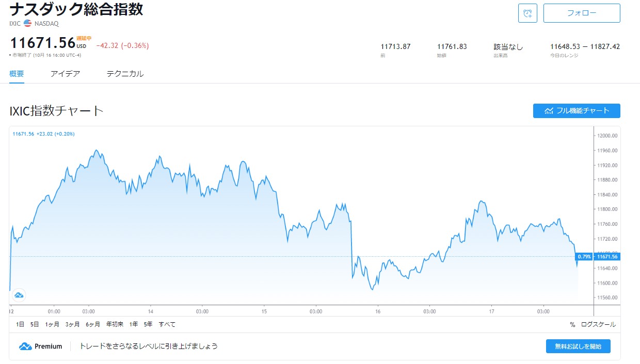The image size is (640, 364).
Task: Toggle the % percent scale
Action: click(x=572, y=324)
